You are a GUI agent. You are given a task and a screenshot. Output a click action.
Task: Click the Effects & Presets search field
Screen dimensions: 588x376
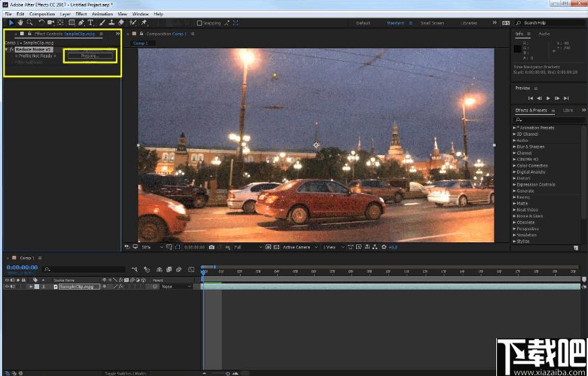coord(549,119)
